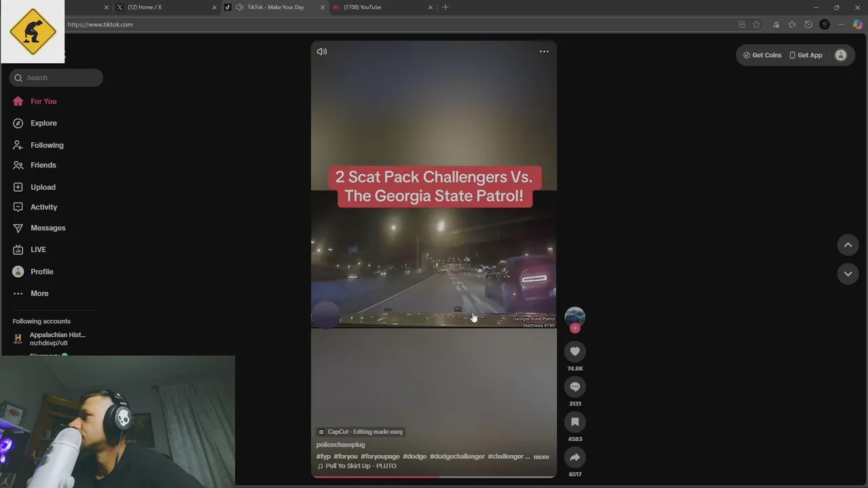
Task: Click the video title '2 Scat Pack Challengers Vs.'
Action: tap(434, 178)
